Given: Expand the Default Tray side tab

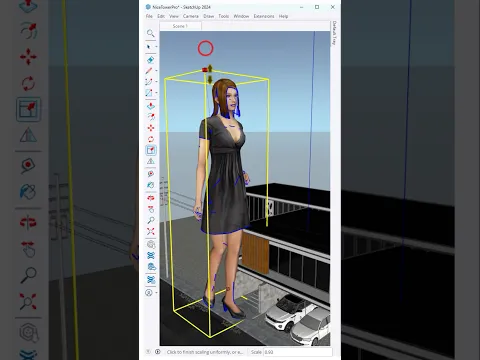Looking at the screenshot, I should [335, 33].
